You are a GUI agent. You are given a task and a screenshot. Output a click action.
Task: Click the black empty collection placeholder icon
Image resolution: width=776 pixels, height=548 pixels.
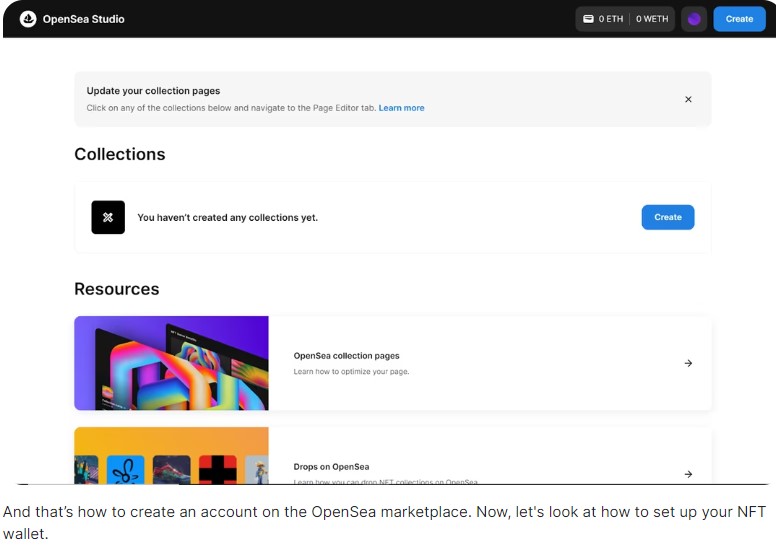[108, 217]
